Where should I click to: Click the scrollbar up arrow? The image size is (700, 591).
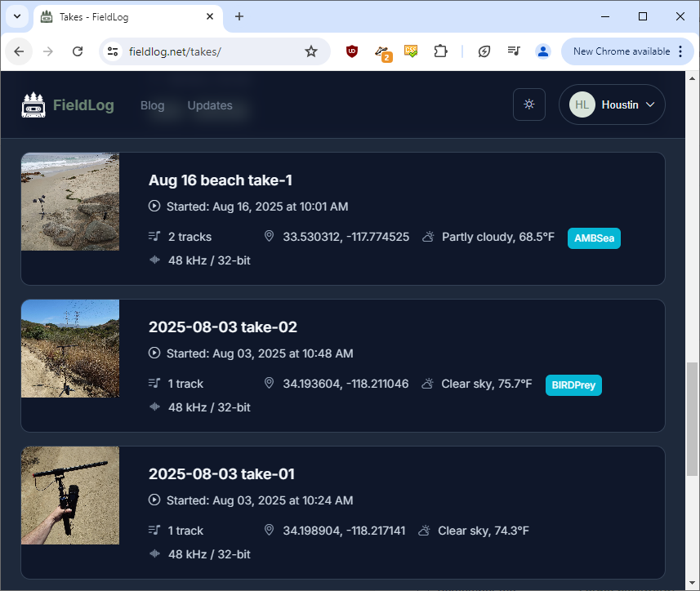(692, 78)
